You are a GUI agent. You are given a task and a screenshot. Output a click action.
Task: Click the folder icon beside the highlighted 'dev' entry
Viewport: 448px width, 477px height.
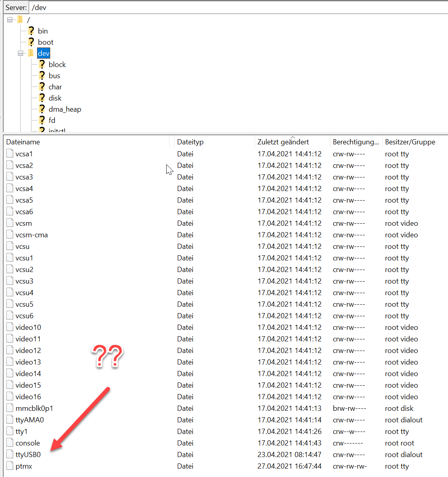coord(31,53)
